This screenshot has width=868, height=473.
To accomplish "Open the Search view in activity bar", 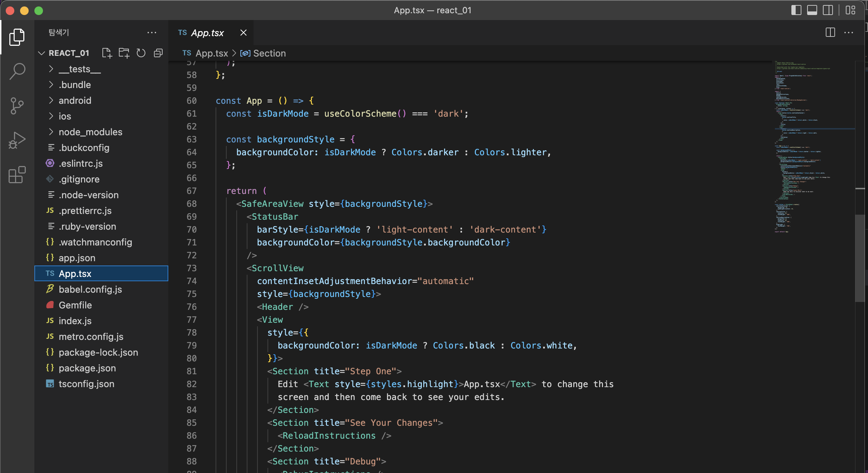I will 17,71.
